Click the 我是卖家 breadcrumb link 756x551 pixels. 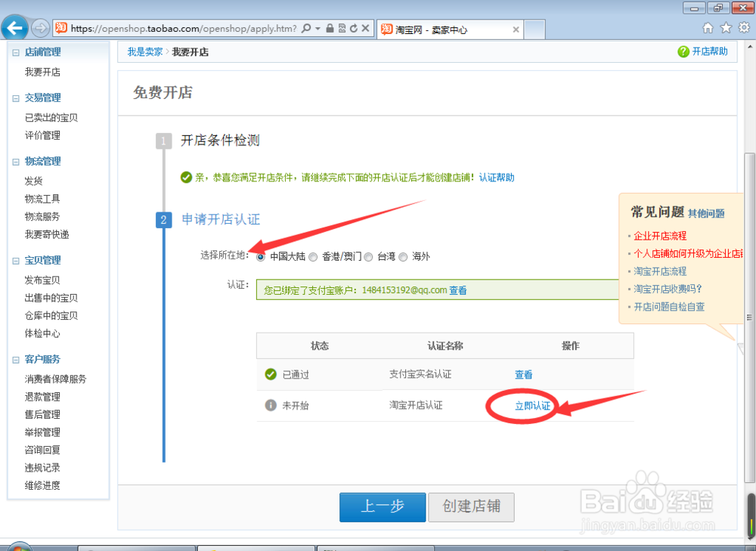click(144, 52)
